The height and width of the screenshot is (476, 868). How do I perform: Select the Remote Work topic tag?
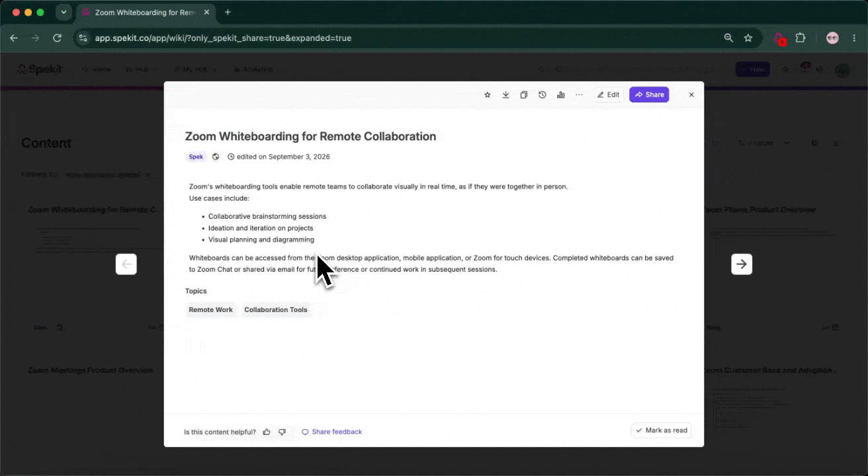(x=211, y=309)
